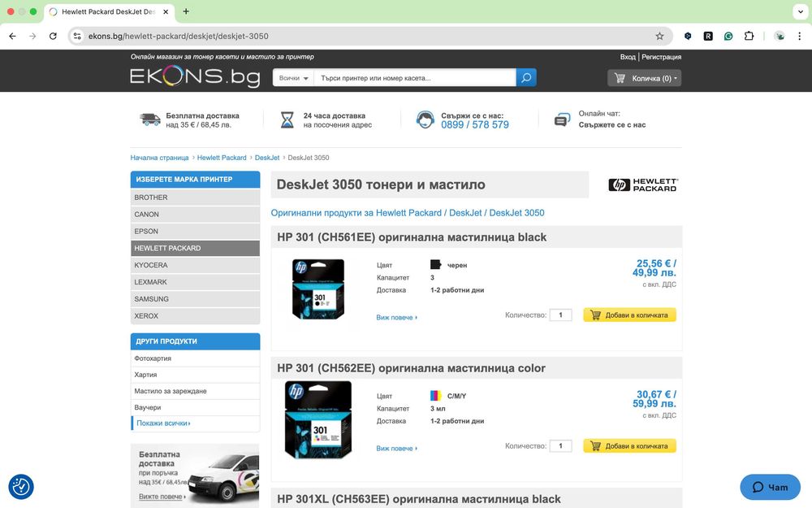This screenshot has width=812, height=508.
Task: Add HP 301 color cartridge to cart
Action: [630, 445]
